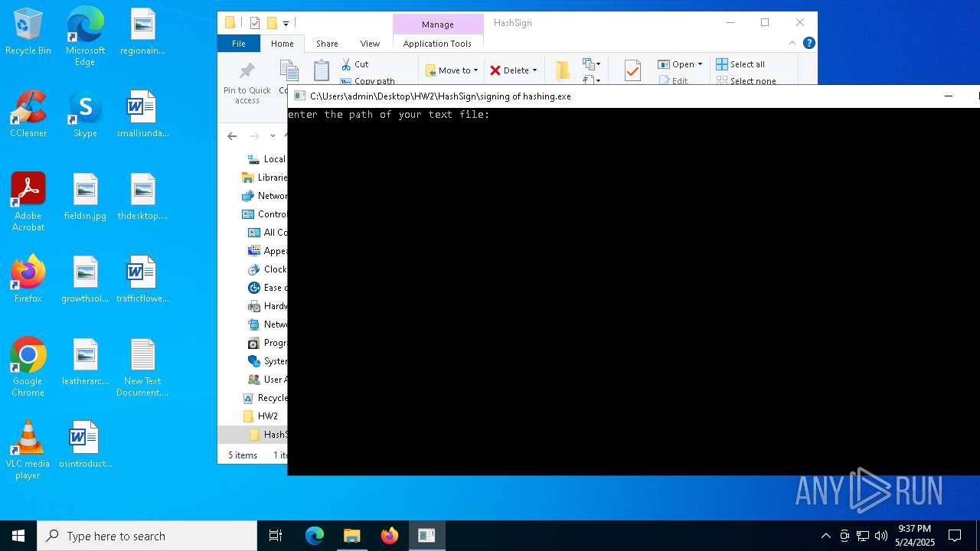980x551 pixels.
Task: Open the New item dropdown
Action: pyautogui.click(x=592, y=64)
